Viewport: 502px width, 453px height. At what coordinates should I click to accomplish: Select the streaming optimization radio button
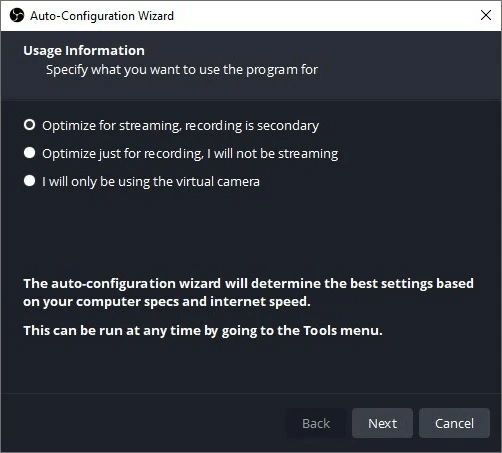pos(29,125)
